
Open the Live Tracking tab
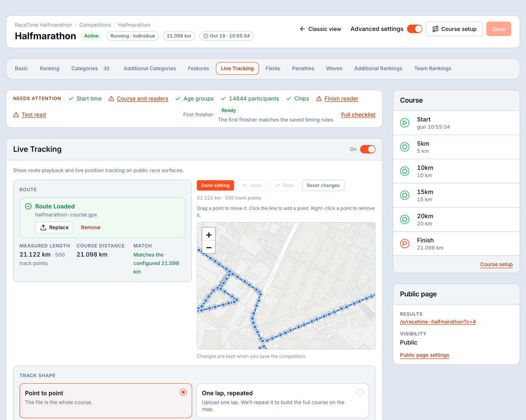[x=237, y=68]
